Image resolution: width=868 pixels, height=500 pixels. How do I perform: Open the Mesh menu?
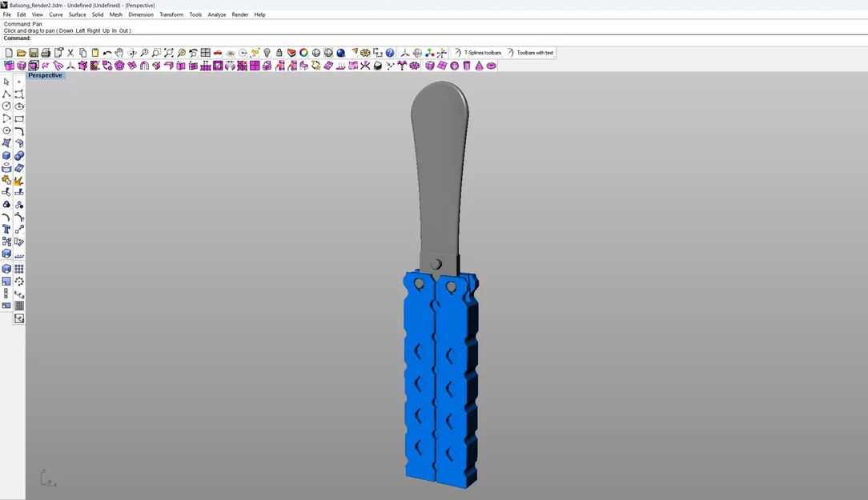pos(115,14)
